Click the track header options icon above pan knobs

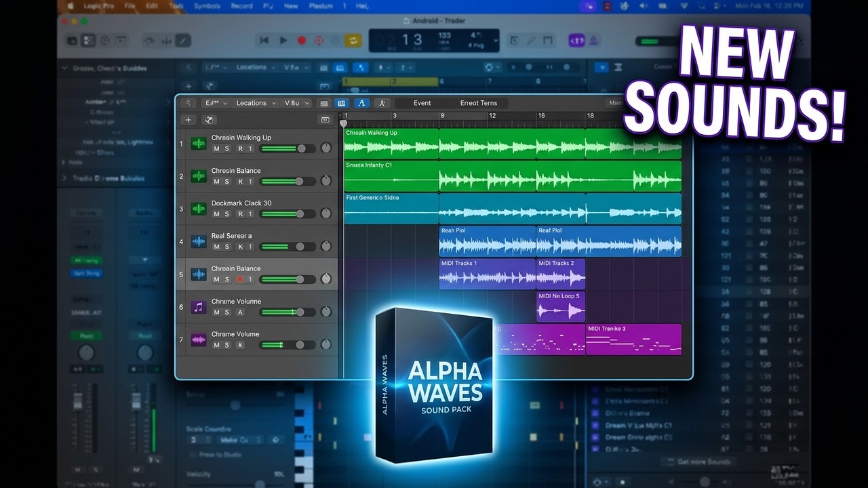pyautogui.click(x=325, y=120)
